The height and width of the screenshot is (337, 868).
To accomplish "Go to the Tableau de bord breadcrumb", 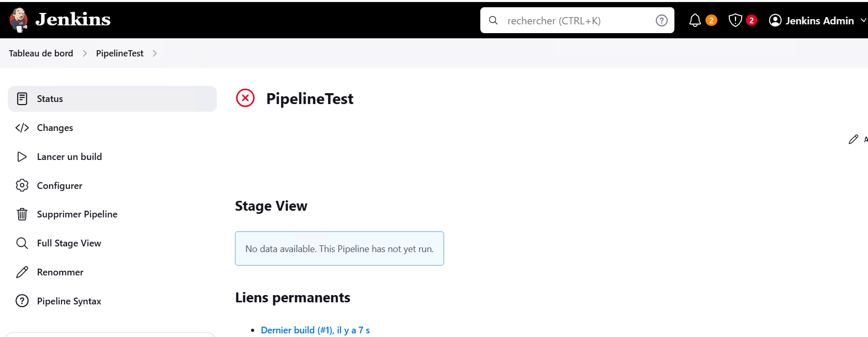I will 41,53.
